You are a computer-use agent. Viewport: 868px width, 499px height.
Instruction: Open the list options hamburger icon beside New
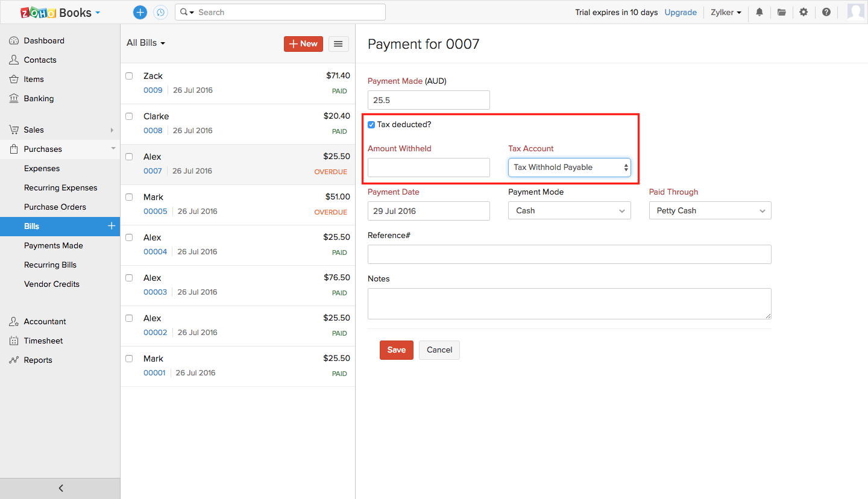(x=338, y=43)
